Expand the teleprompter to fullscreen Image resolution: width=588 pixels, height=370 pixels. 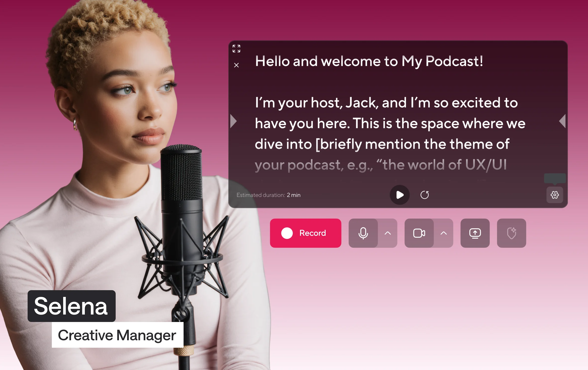point(236,48)
